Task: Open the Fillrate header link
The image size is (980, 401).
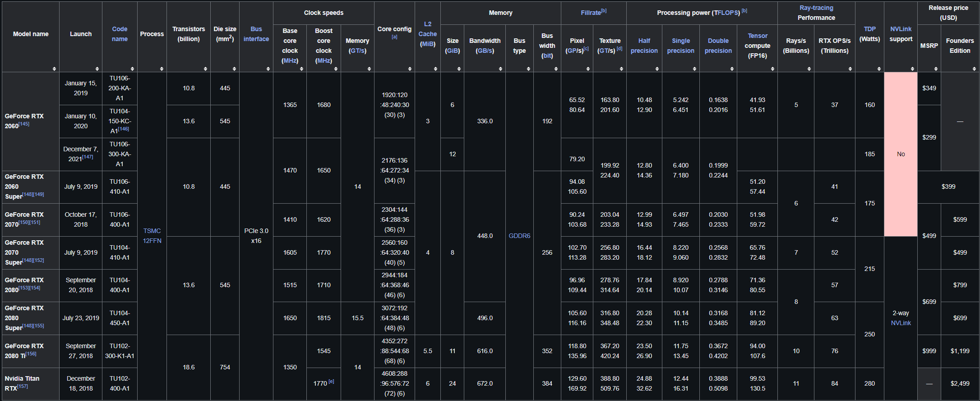Action: click(590, 13)
